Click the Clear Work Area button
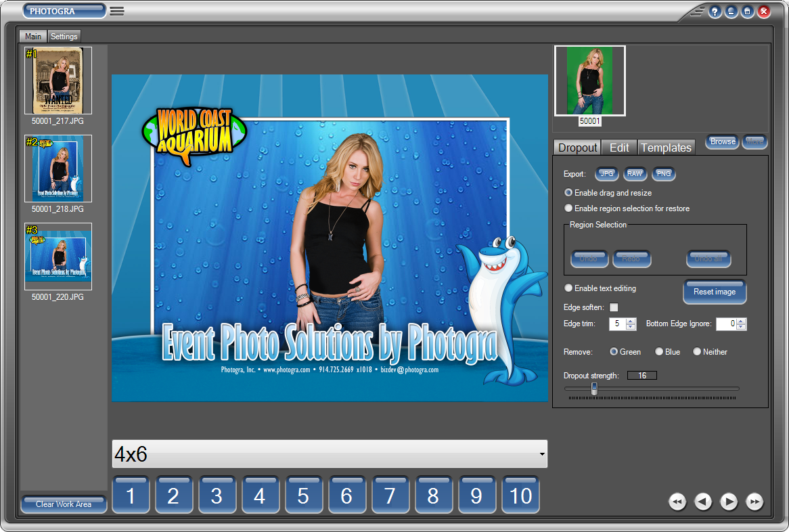This screenshot has width=789, height=532. coord(64,504)
